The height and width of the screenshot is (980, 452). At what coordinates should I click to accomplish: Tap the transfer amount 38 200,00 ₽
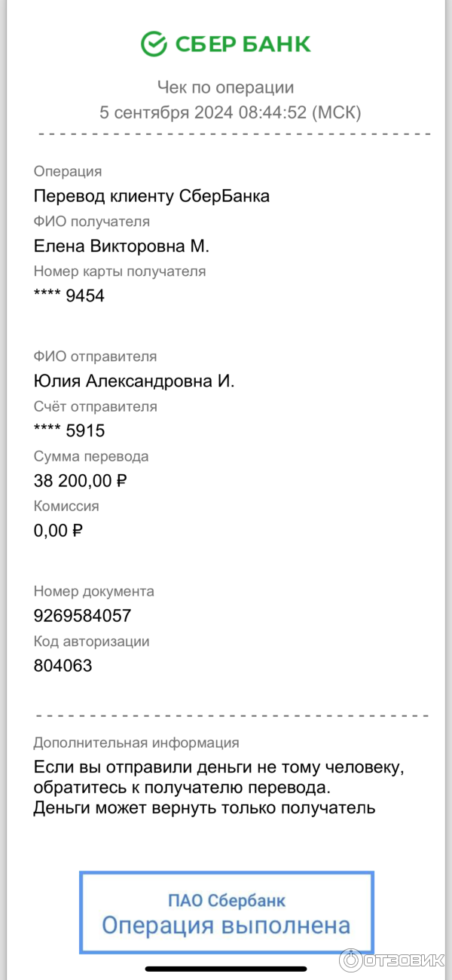click(80, 480)
